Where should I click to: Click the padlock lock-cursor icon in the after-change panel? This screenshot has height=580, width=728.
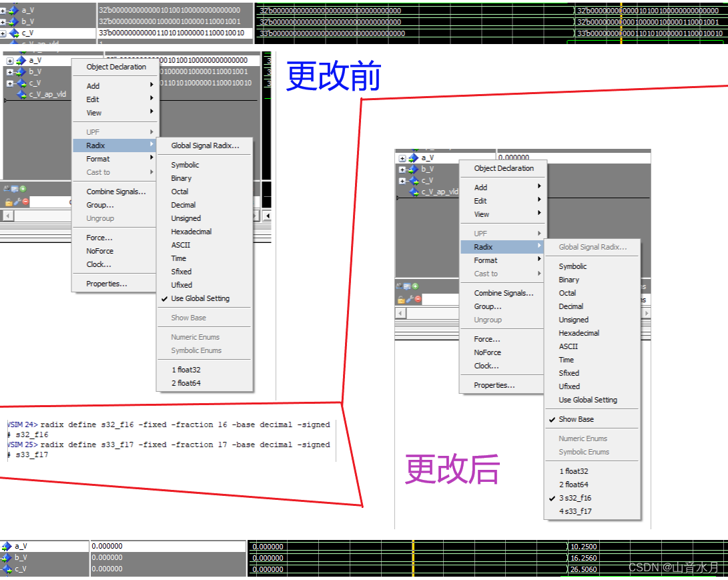(x=401, y=300)
